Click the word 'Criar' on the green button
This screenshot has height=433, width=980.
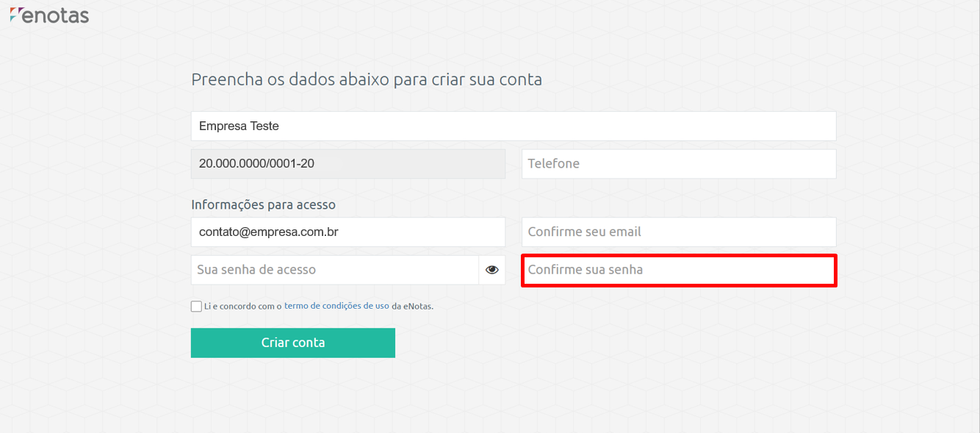point(275,343)
